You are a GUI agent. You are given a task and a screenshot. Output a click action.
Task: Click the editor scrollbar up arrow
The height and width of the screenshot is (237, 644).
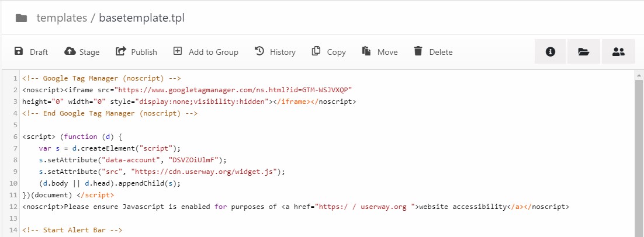[639, 75]
